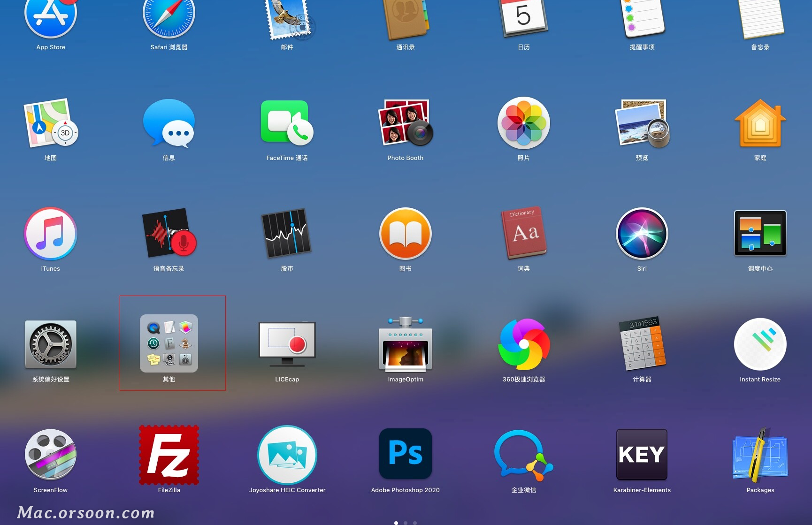Open iTunes app
812x525 pixels.
51,234
